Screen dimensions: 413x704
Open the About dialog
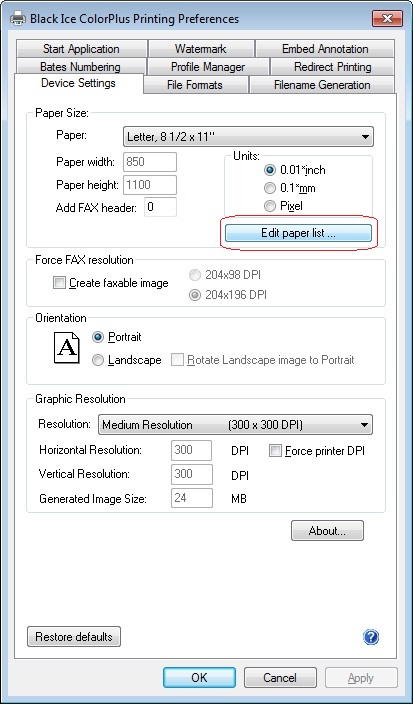pos(327,531)
